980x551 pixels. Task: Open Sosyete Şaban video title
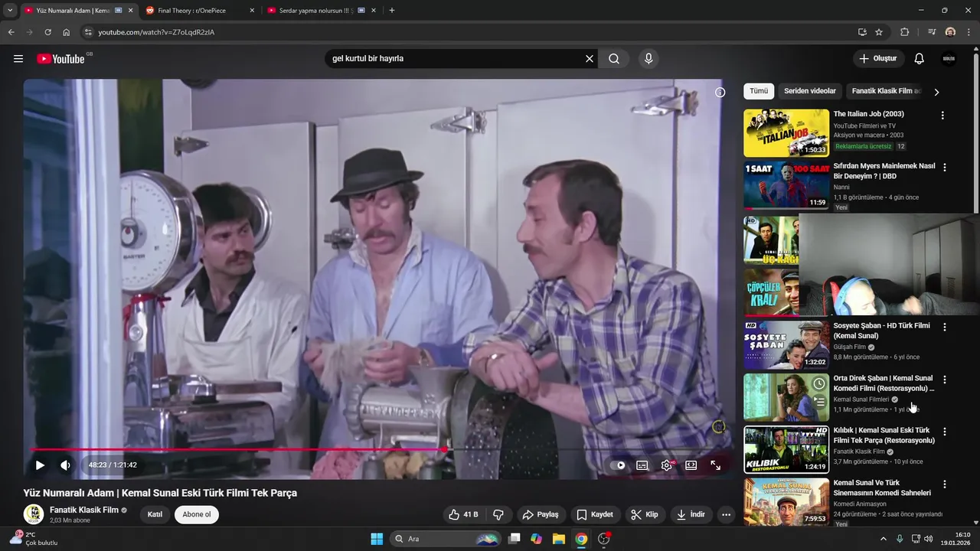[881, 331]
